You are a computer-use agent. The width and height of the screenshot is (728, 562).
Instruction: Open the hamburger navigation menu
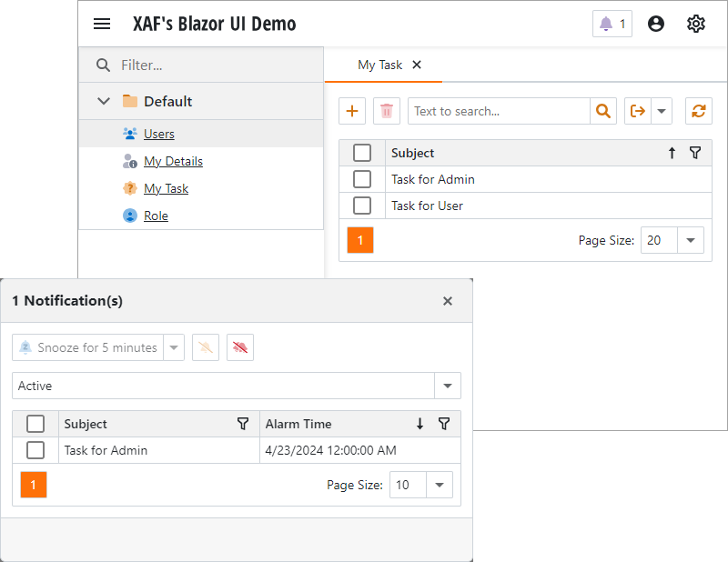(102, 24)
